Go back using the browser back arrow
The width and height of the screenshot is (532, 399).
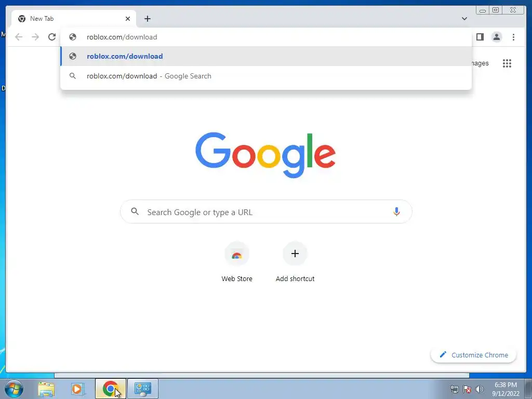coord(19,37)
